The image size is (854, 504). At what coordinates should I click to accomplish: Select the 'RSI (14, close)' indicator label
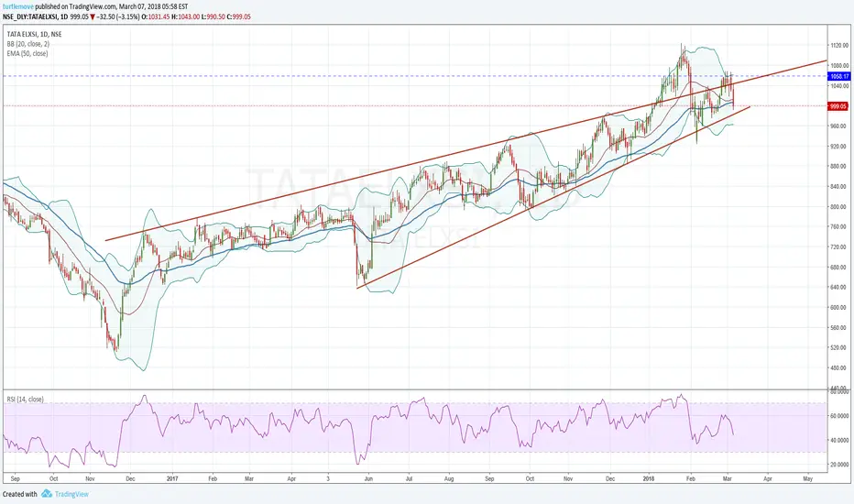(x=25, y=400)
